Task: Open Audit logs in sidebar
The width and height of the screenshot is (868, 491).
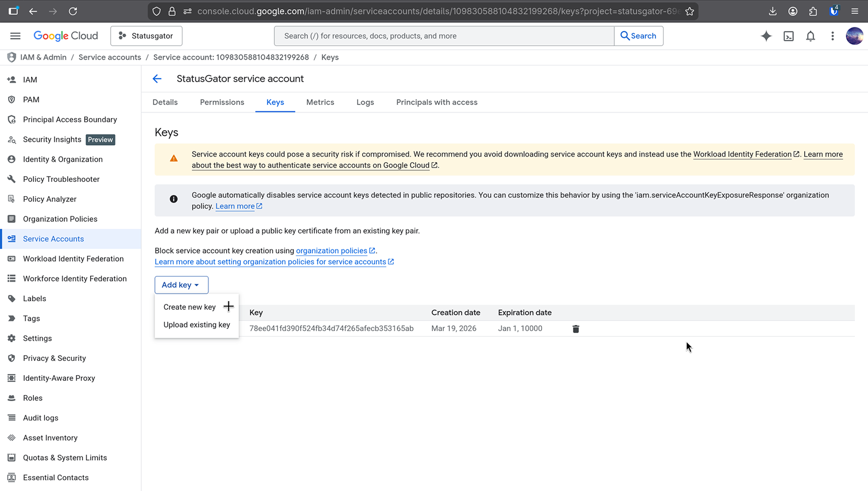Action: [71, 418]
